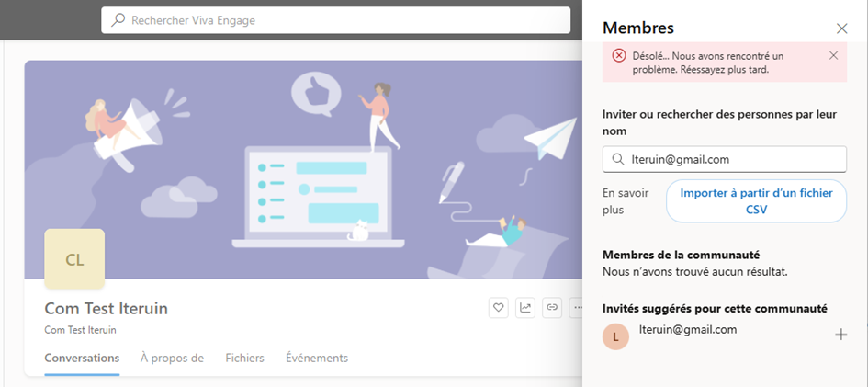Click search magnifier in Viva Engage bar
This screenshot has width=868, height=387.
pyautogui.click(x=118, y=20)
